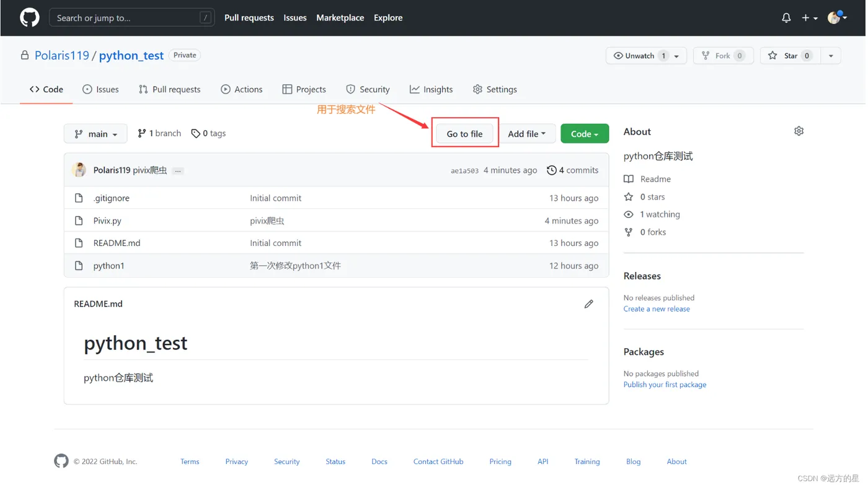Image resolution: width=868 pixels, height=485 pixels.
Task: Go to Marketplace in header
Action: (x=341, y=17)
